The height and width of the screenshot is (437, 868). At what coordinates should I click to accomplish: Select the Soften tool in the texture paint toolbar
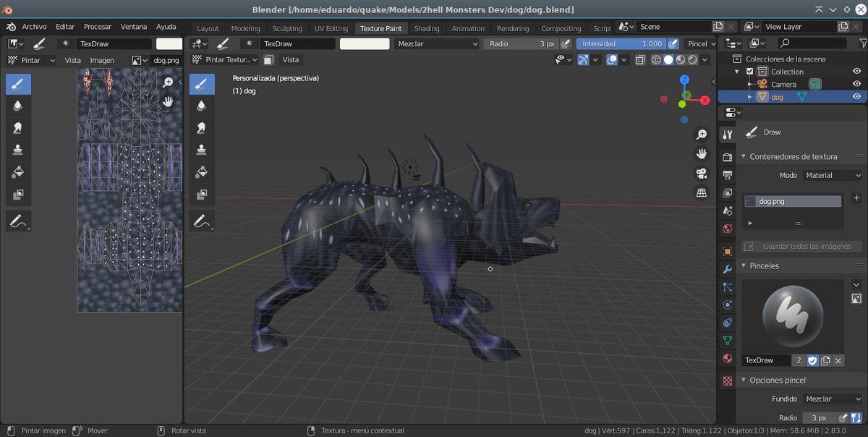(x=202, y=105)
